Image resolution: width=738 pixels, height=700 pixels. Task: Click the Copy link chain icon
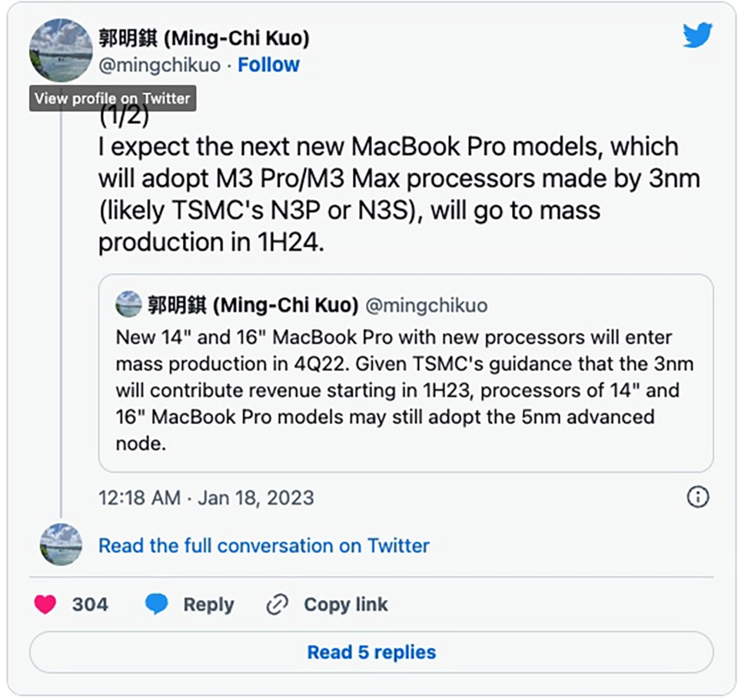click(277, 605)
